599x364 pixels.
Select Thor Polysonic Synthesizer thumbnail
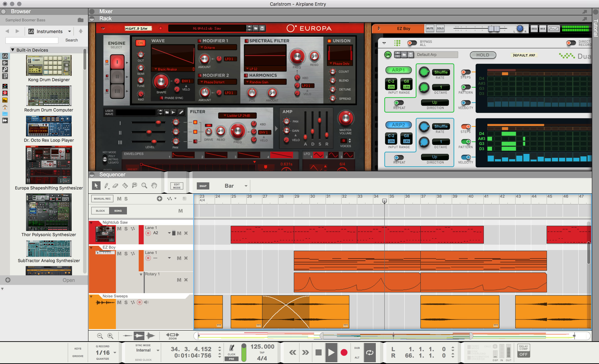49,212
